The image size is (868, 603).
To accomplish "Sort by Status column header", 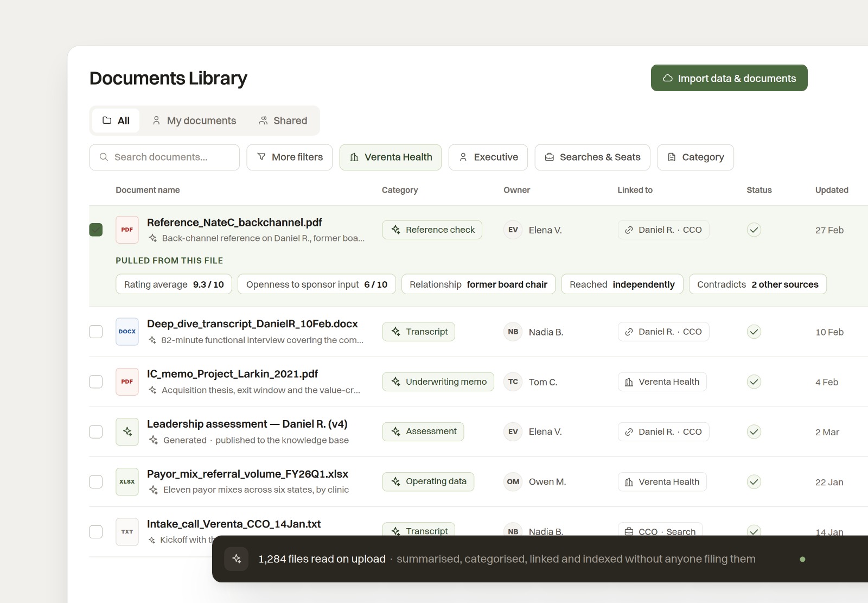I will tap(759, 190).
